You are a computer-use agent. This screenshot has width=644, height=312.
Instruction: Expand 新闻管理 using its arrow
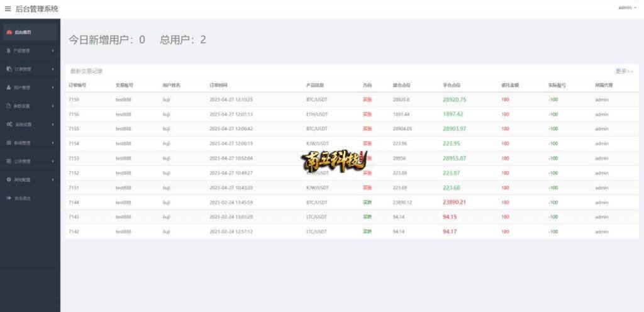tap(53, 143)
